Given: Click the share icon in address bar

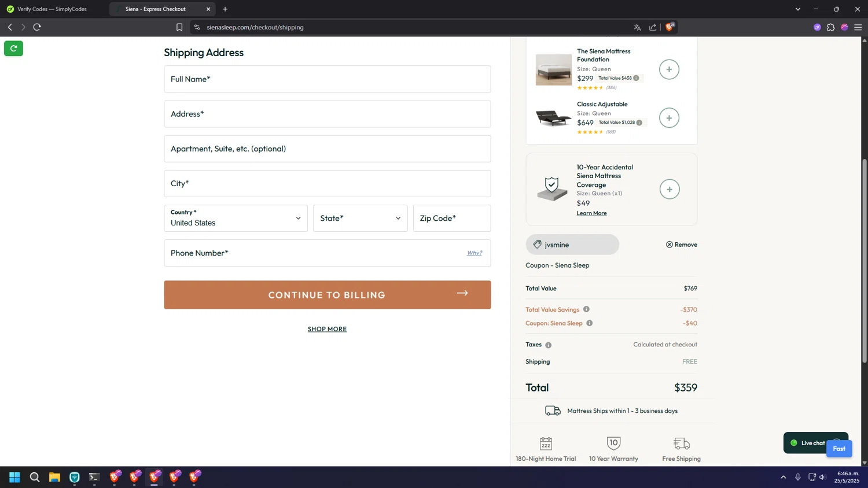Looking at the screenshot, I should point(653,27).
